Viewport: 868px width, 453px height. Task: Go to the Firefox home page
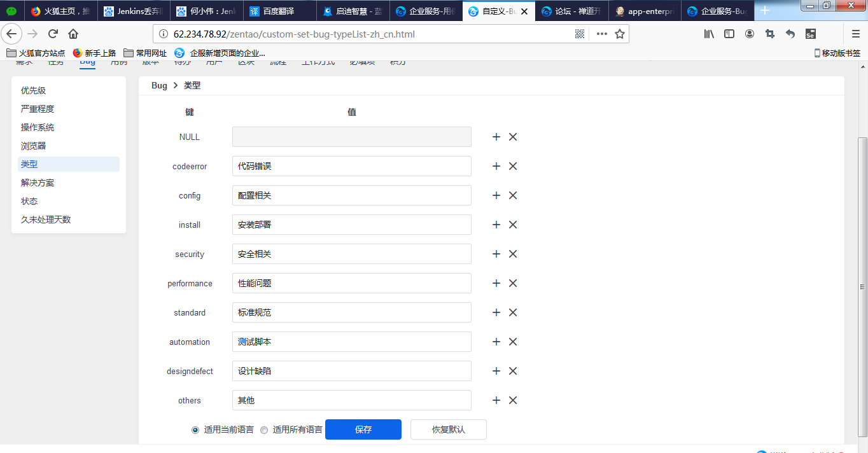coord(73,34)
